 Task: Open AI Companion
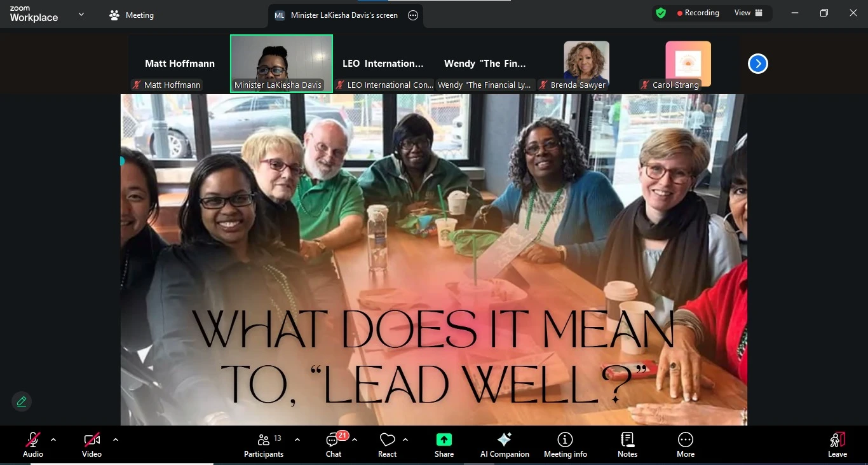click(505, 445)
